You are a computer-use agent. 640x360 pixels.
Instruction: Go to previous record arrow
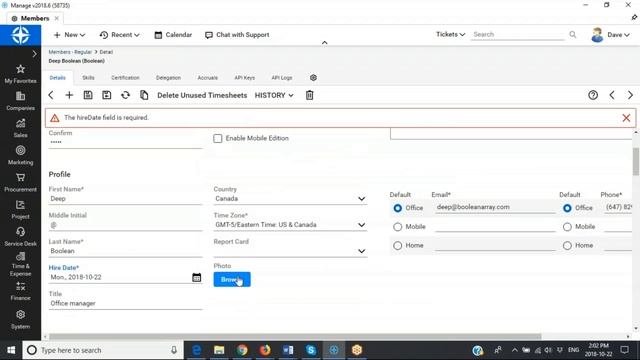click(x=612, y=95)
